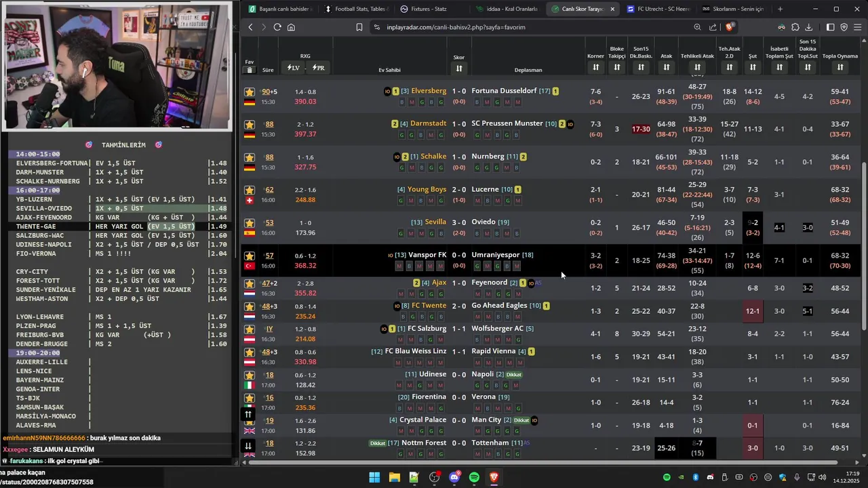Toggle favorite star for Elversberg match
Image resolution: width=868 pixels, height=488 pixels.
(250, 91)
